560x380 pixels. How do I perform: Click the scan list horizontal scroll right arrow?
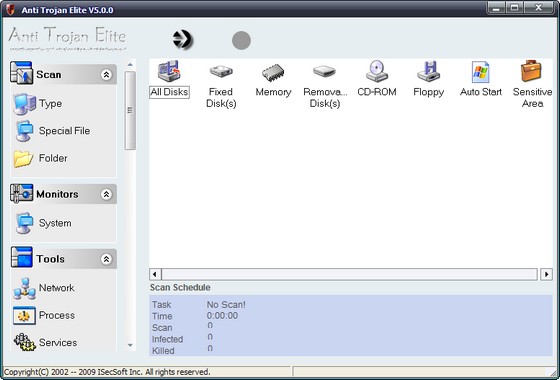pyautogui.click(x=546, y=274)
